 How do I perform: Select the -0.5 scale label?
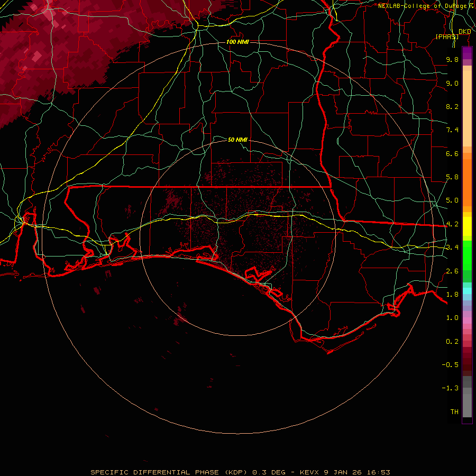(450, 365)
